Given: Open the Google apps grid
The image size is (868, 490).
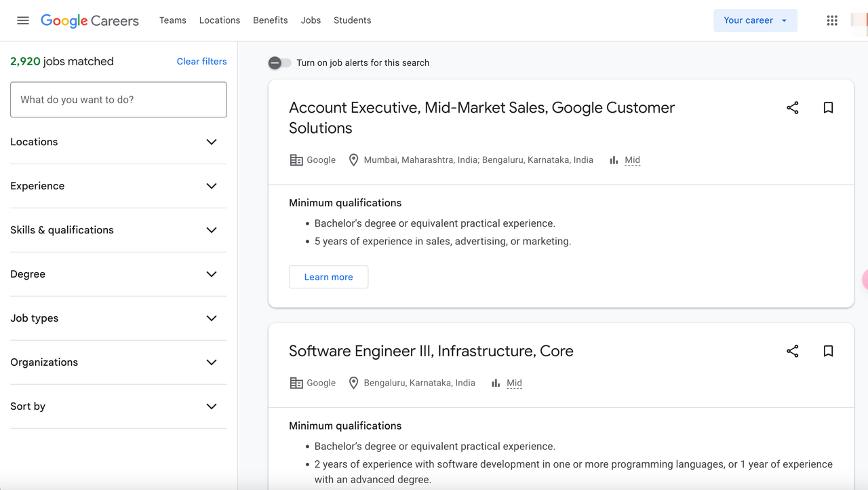Looking at the screenshot, I should tap(832, 20).
